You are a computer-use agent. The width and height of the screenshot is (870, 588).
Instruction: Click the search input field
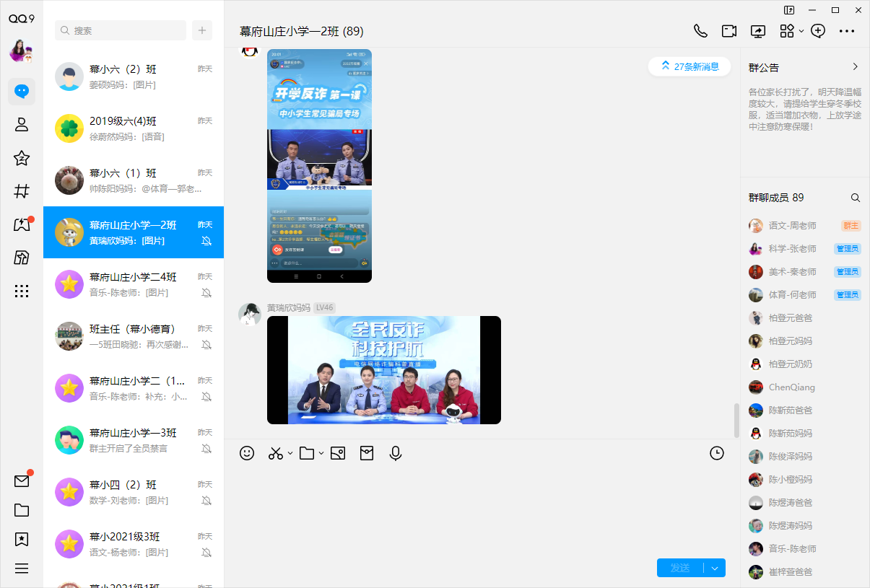(x=121, y=30)
